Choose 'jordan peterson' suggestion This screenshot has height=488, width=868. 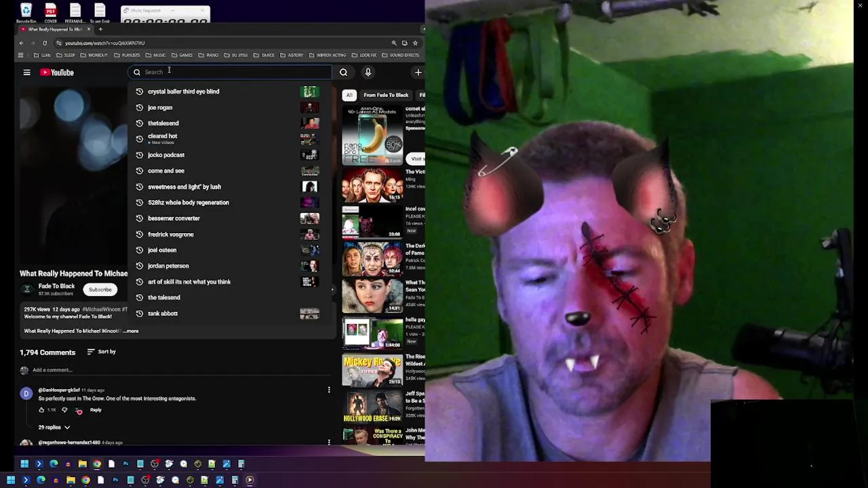pyautogui.click(x=228, y=266)
